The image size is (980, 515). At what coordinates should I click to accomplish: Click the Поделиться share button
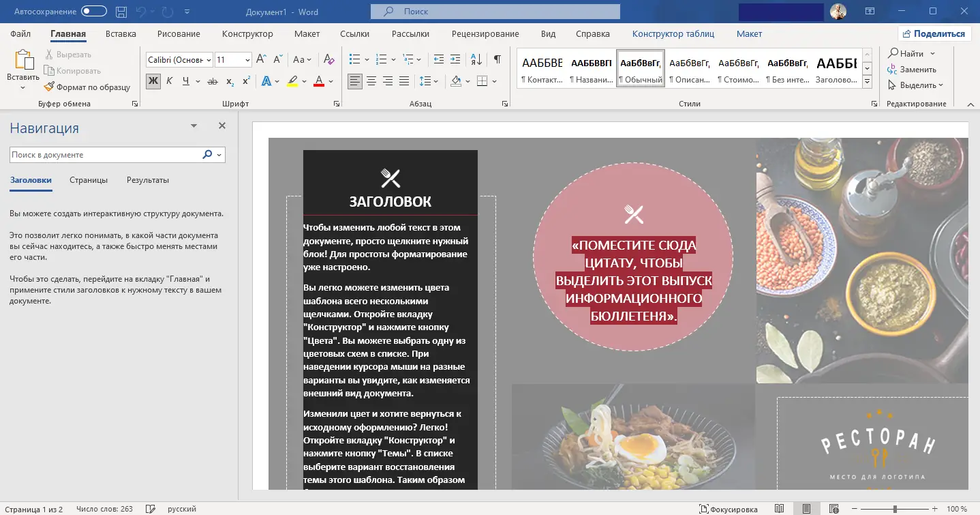(x=933, y=33)
